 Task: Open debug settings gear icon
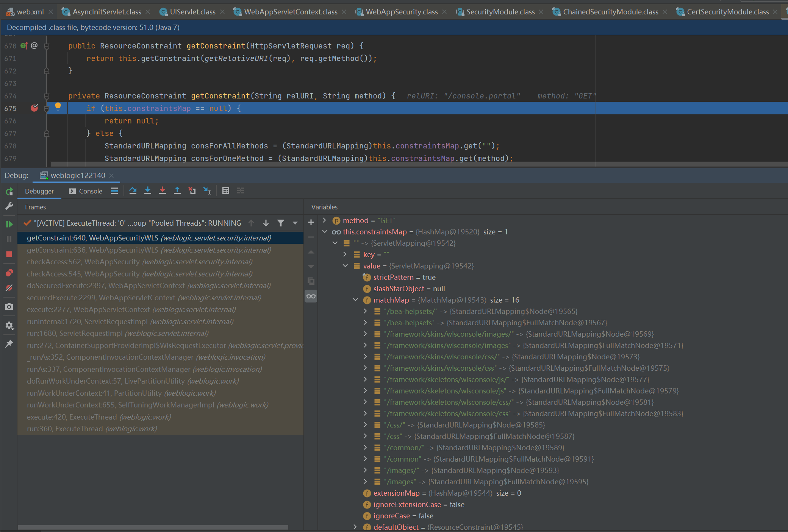(x=9, y=325)
